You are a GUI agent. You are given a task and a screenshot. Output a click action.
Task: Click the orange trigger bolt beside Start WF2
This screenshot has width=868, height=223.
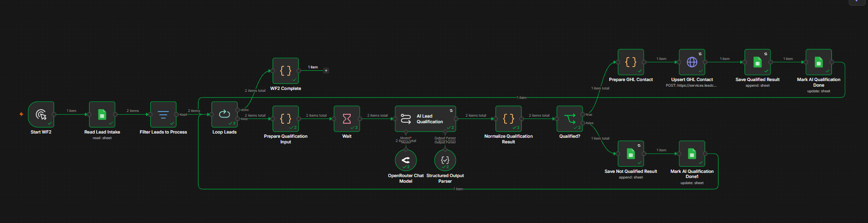tap(21, 114)
